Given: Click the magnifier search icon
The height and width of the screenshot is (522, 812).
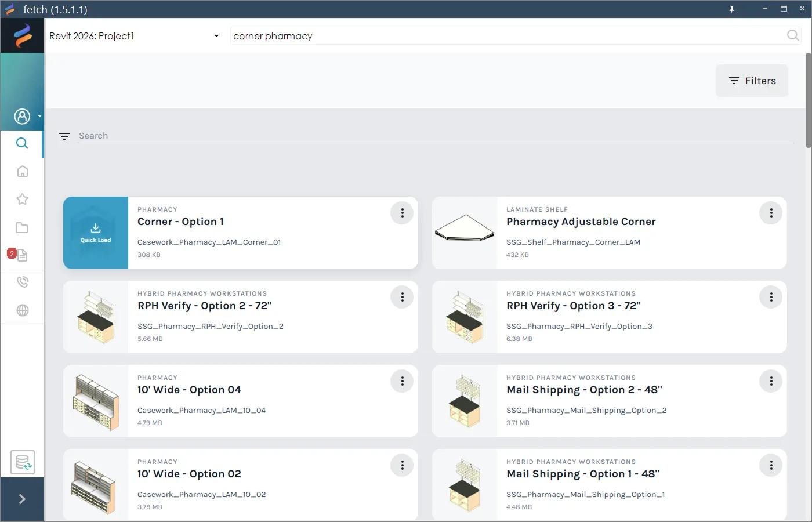Looking at the screenshot, I should coord(793,35).
